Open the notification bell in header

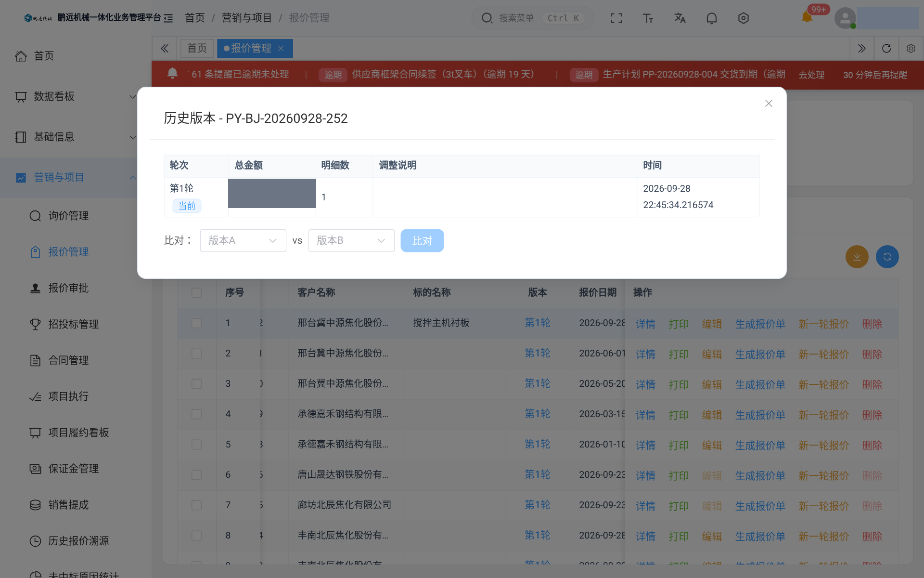tap(711, 18)
